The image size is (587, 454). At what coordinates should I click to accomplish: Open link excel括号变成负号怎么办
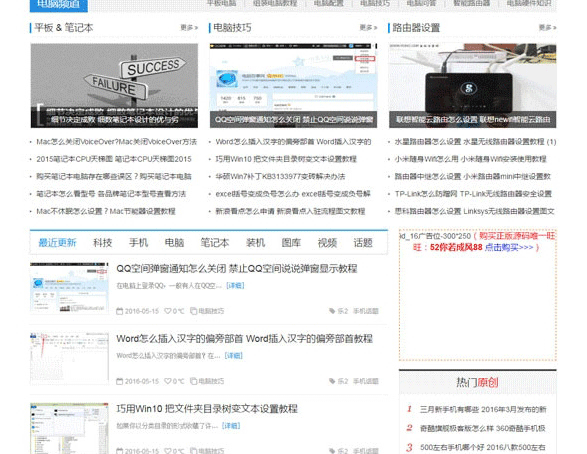coord(293,194)
